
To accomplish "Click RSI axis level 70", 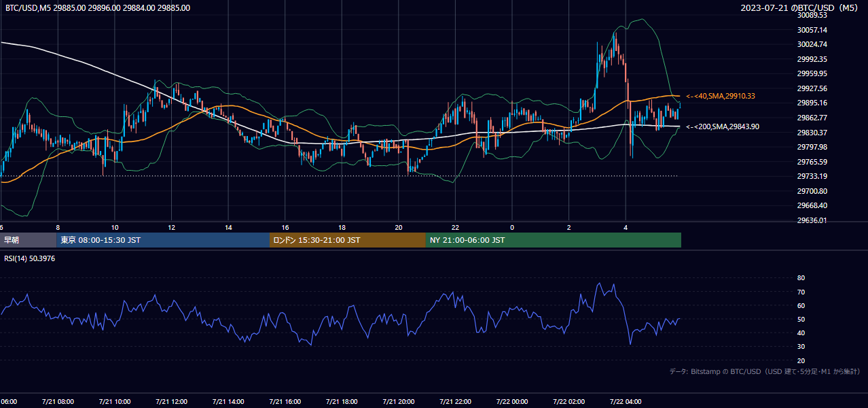I will pos(801,292).
